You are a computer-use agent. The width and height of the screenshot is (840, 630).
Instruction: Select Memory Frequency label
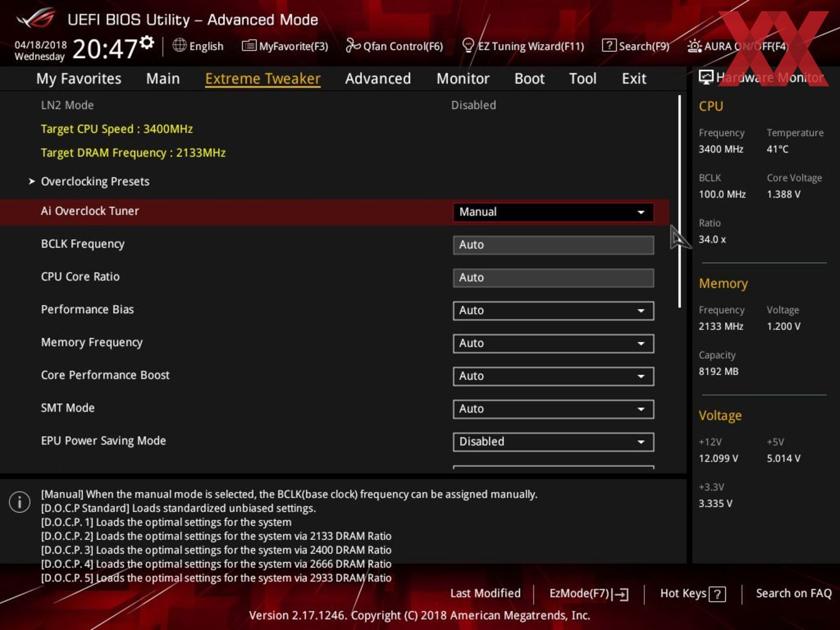click(x=91, y=342)
